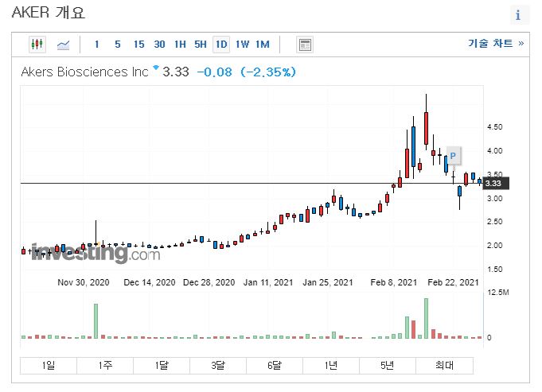Screen dimensions: 542x392
Task: Select the 1D interval
Action: coord(221,45)
